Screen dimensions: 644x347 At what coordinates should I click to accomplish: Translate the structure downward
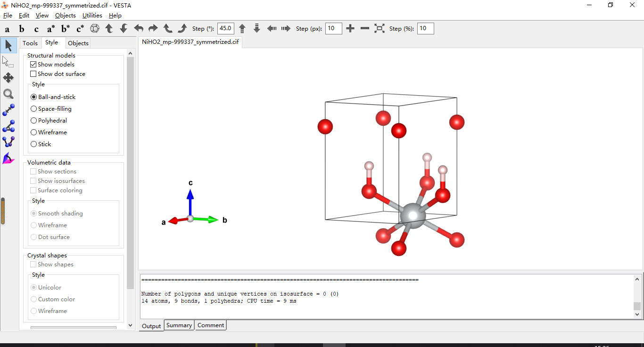(257, 29)
